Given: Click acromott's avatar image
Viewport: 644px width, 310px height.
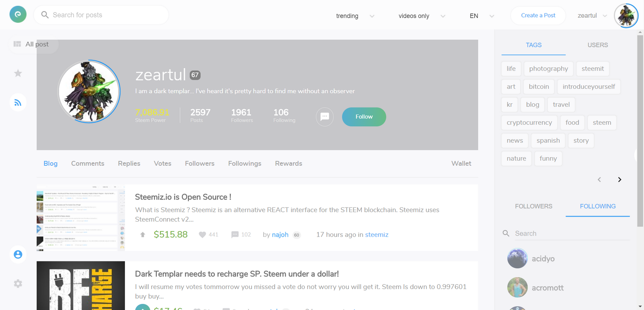Looking at the screenshot, I should point(517,287).
